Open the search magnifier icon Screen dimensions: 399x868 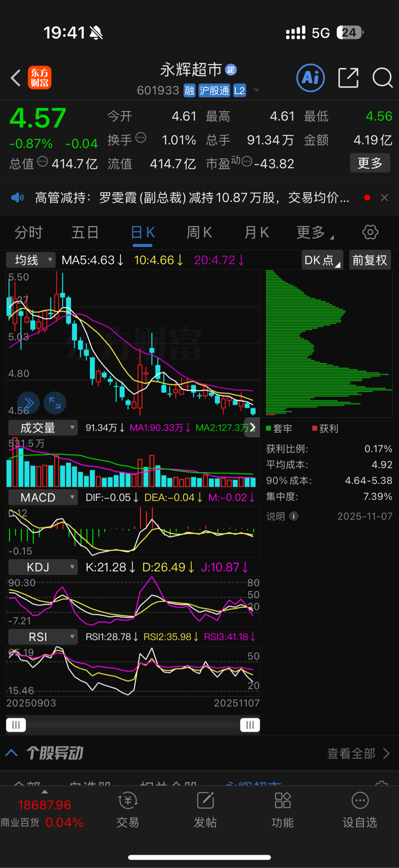[382, 78]
